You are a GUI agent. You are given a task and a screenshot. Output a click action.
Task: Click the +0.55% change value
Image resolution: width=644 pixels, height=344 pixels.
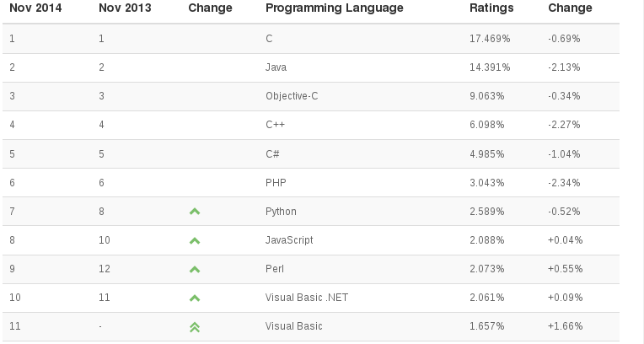[566, 269]
